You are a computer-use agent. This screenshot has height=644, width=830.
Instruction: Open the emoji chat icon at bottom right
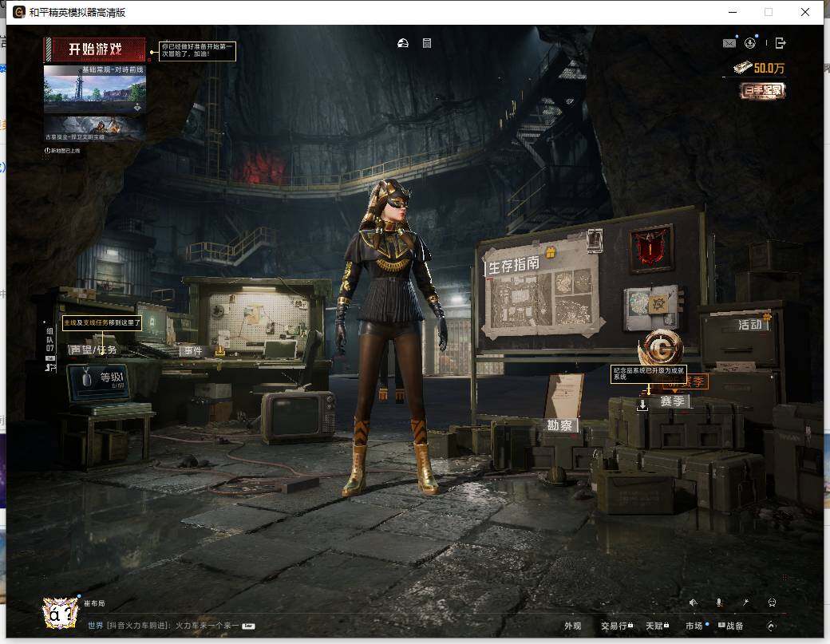coord(772,603)
